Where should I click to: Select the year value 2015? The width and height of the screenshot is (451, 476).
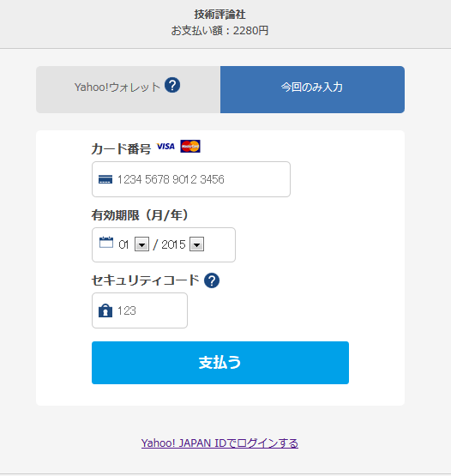click(x=173, y=244)
